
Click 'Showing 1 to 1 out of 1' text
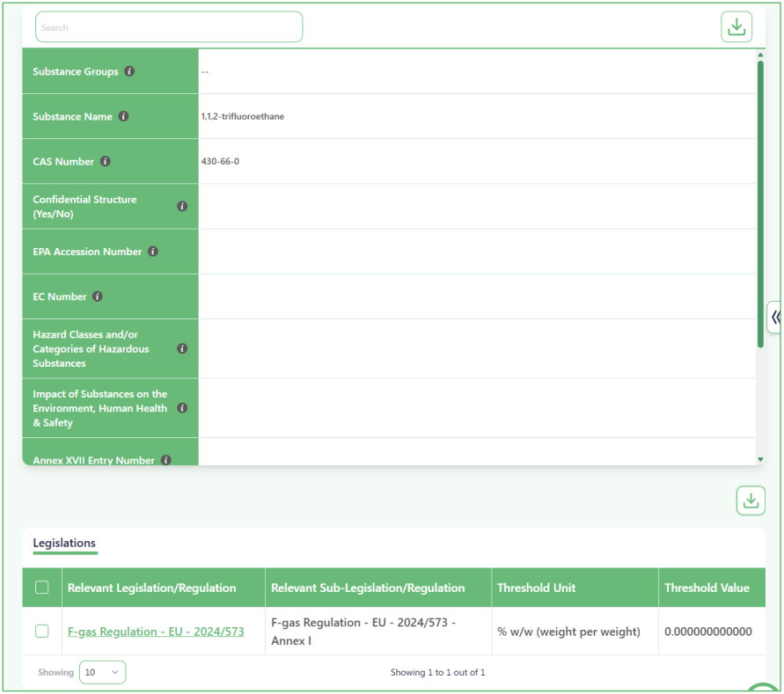click(x=437, y=673)
